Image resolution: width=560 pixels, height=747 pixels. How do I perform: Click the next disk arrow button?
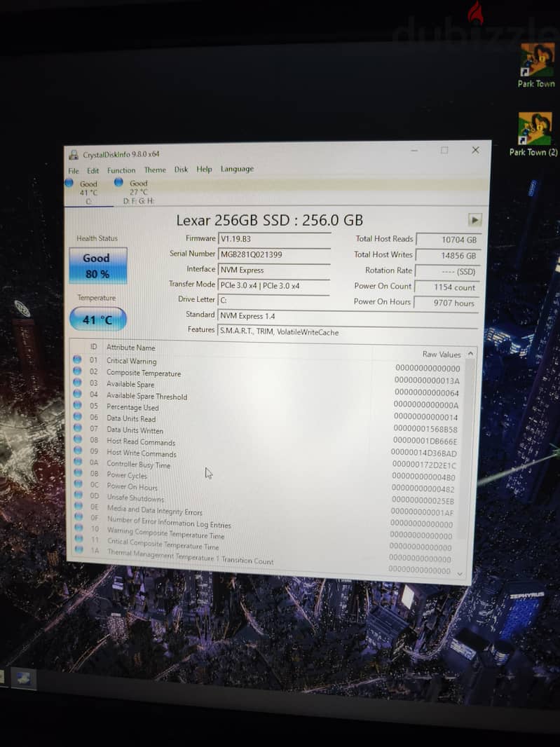click(474, 220)
